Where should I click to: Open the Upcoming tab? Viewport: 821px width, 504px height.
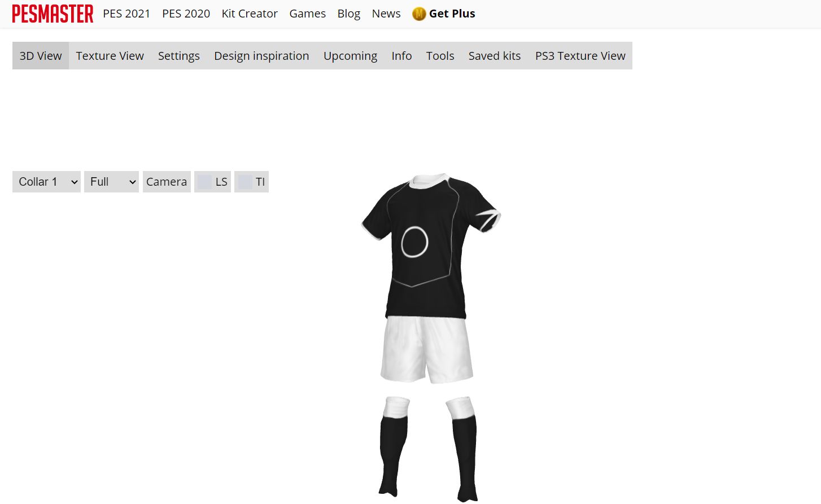tap(350, 56)
